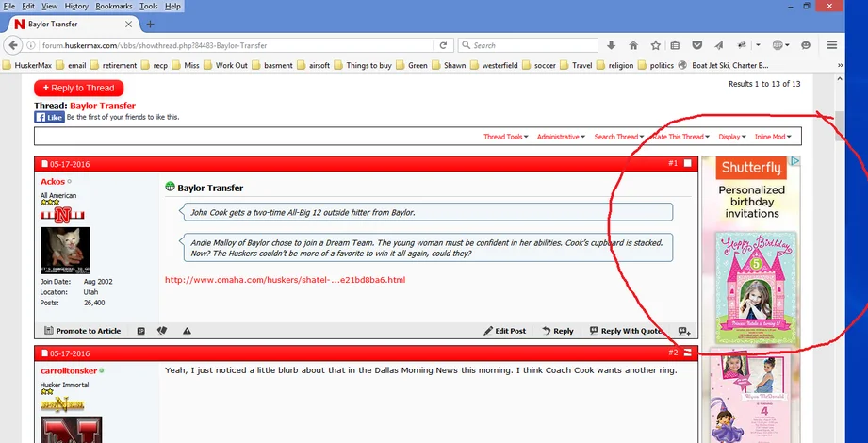Open Boat Jet Ski, Charter bookmark

[724, 65]
